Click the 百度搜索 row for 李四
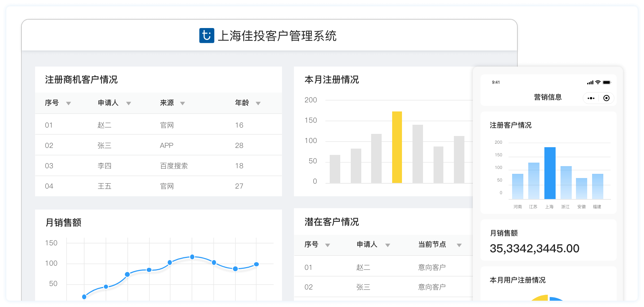The image size is (644, 307). tap(159, 166)
